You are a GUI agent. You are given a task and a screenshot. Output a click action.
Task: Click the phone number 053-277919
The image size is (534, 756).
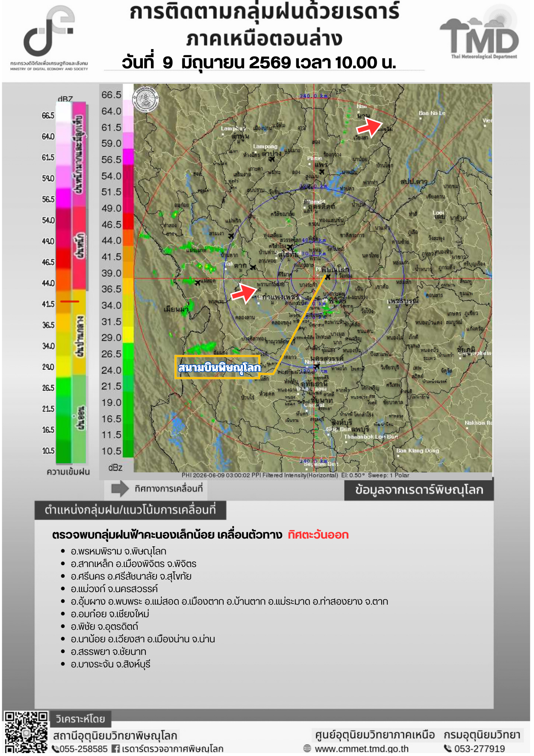pos(479,749)
